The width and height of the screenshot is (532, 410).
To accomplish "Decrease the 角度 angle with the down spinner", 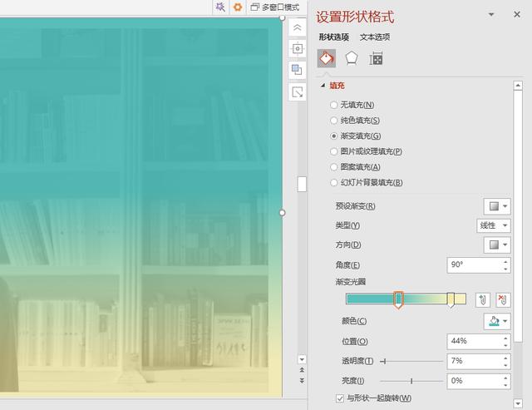I will point(505,269).
